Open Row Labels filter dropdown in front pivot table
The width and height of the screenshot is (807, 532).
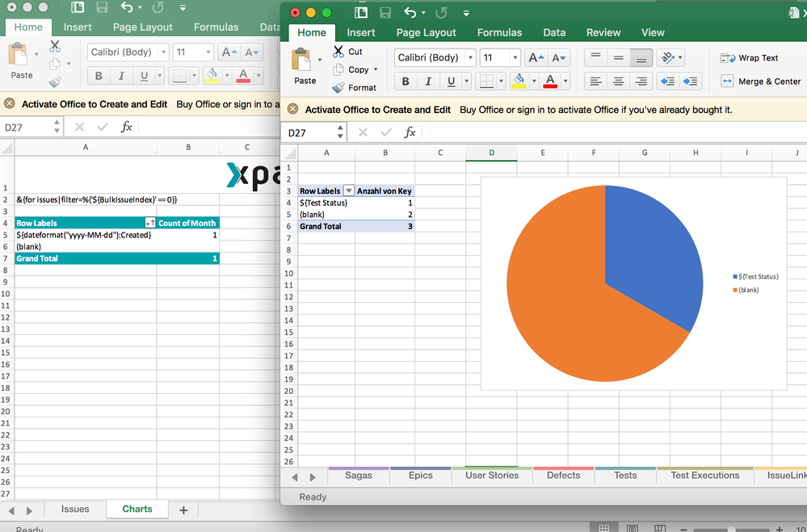coord(348,191)
